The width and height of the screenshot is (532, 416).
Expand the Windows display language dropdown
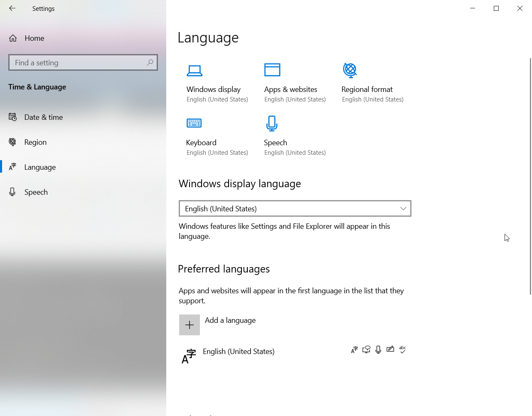coord(295,208)
